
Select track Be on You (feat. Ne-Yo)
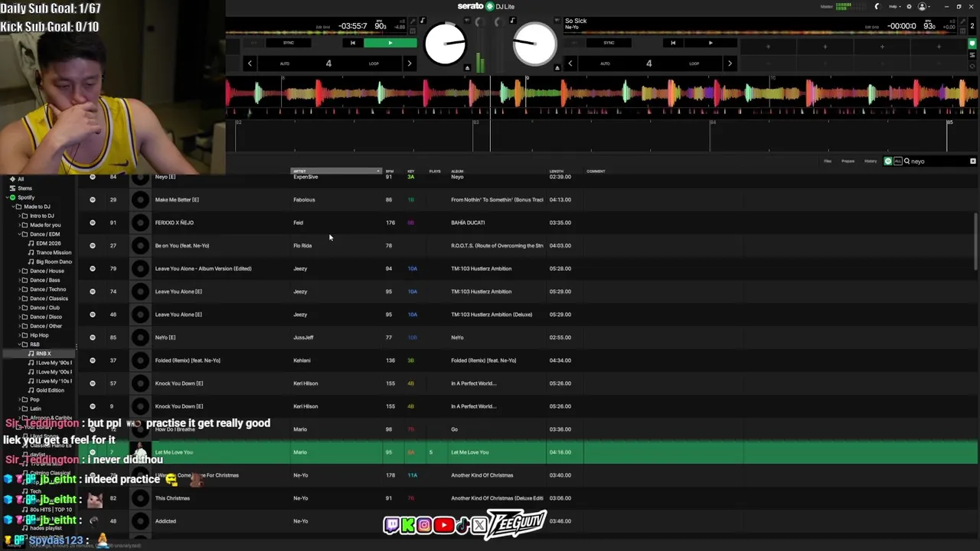182,246
